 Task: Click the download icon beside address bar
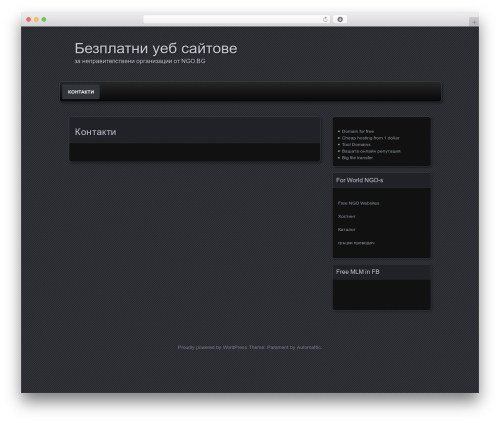[340, 19]
